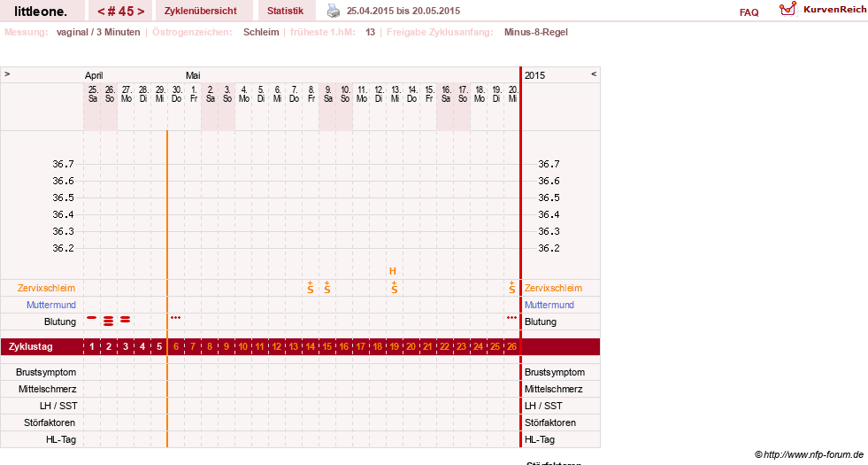The width and height of the screenshot is (868, 465).
Task: Click the left Störfaktoren row label
Action: click(x=50, y=422)
